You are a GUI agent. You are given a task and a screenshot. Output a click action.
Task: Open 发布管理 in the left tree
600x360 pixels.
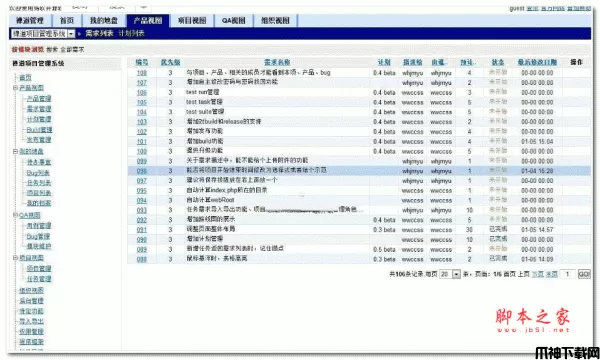39,140
